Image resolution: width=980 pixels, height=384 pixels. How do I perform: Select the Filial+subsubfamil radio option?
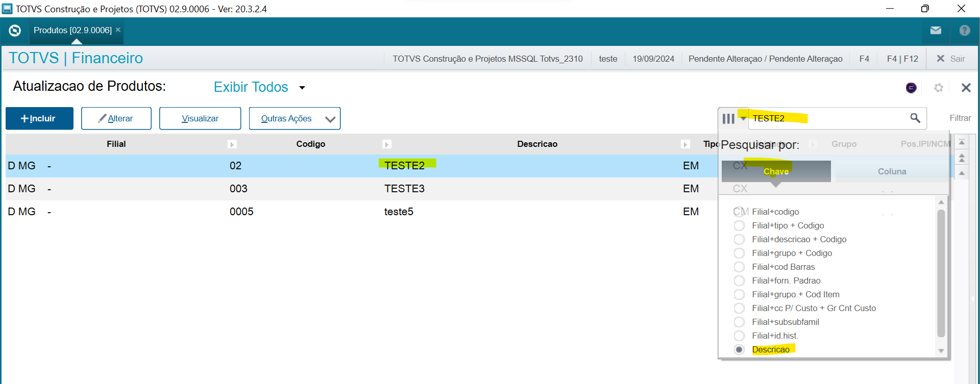(x=739, y=322)
